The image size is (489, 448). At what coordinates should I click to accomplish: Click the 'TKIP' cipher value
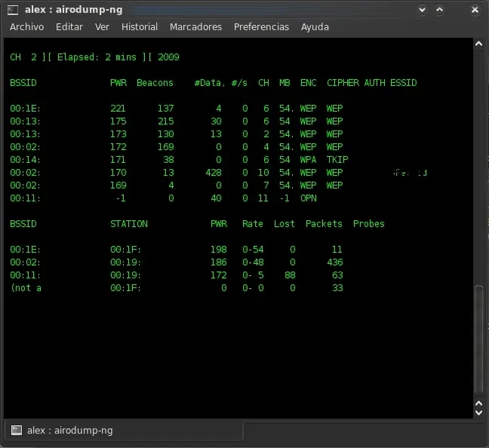[x=337, y=160]
